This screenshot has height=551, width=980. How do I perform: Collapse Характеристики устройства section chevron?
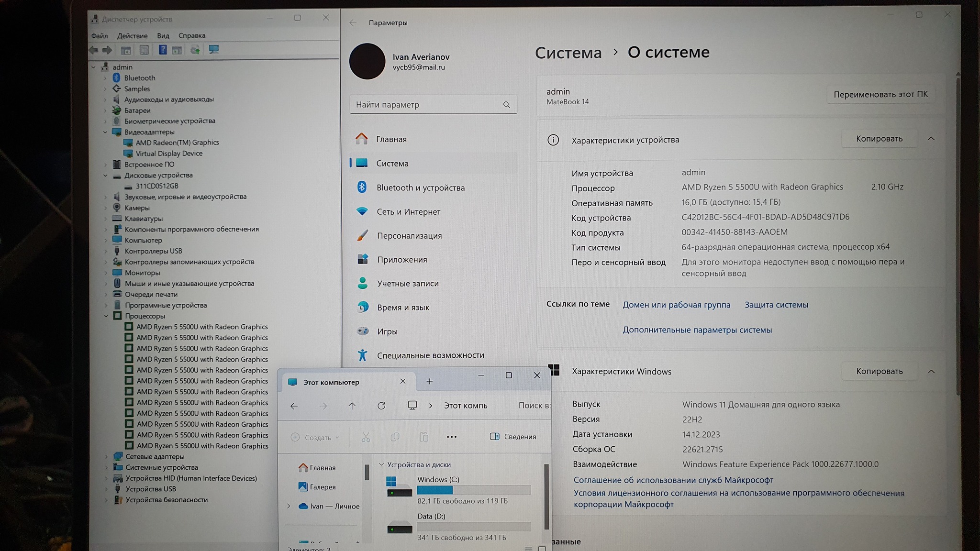tap(931, 139)
